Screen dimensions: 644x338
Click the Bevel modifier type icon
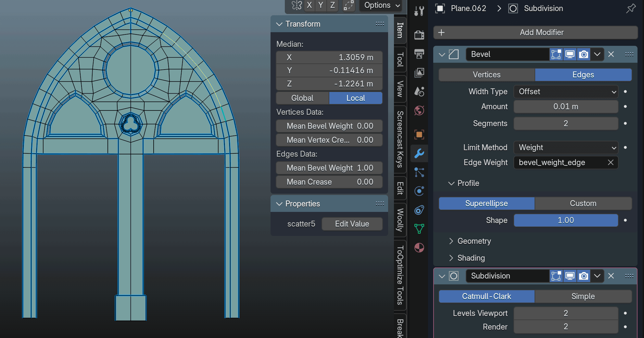pos(454,54)
